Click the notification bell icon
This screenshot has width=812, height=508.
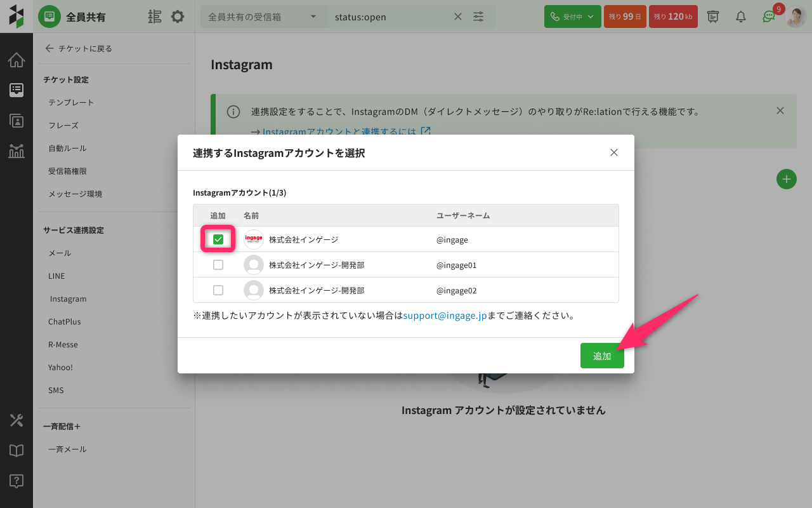click(740, 17)
